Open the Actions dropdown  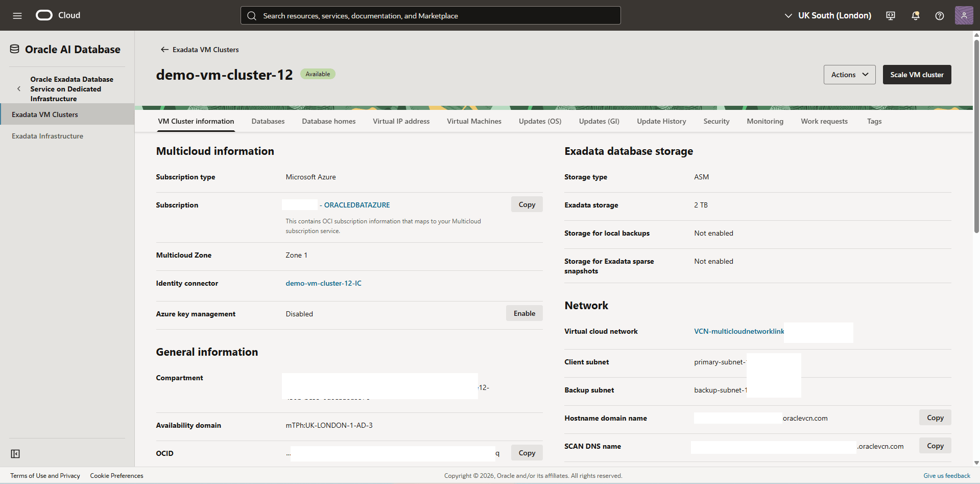[849, 74]
